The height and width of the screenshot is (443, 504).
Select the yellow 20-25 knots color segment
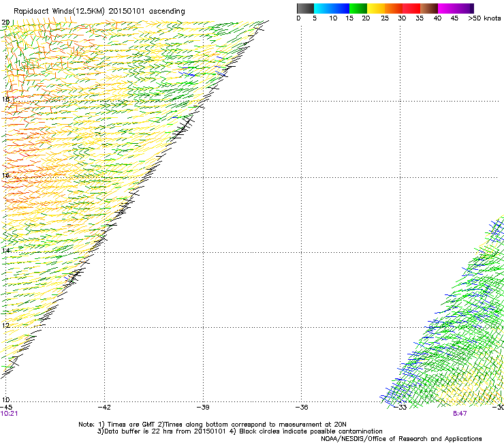pos(376,8)
